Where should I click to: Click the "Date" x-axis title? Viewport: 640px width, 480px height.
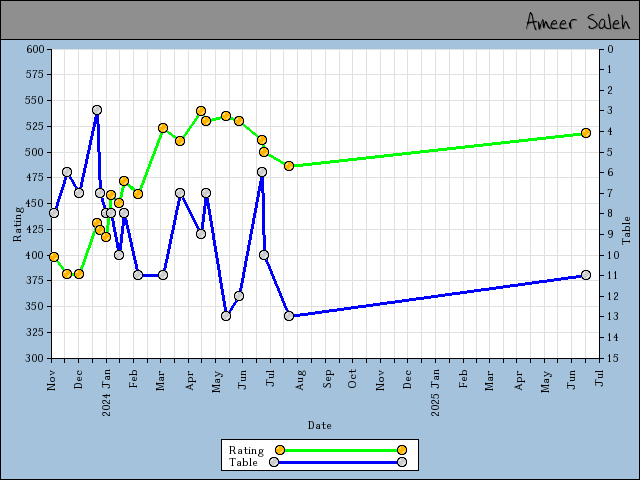coord(319,425)
